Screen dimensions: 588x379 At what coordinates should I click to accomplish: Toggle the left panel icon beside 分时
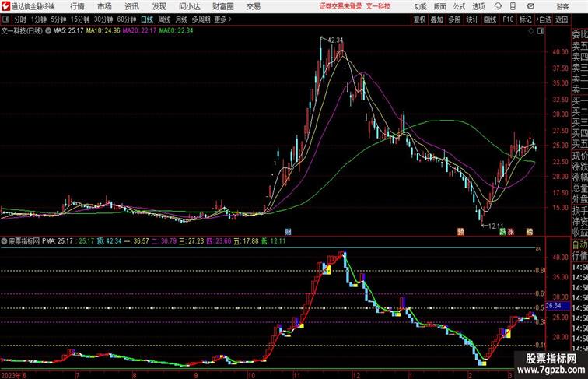point(5,19)
